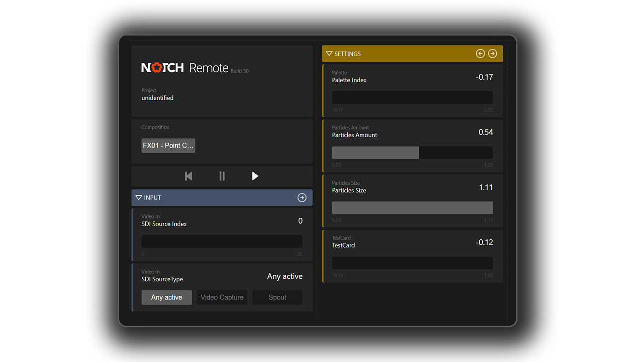Adjust the SDI Source Index slider
This screenshot has width=644, height=362.
(222, 242)
